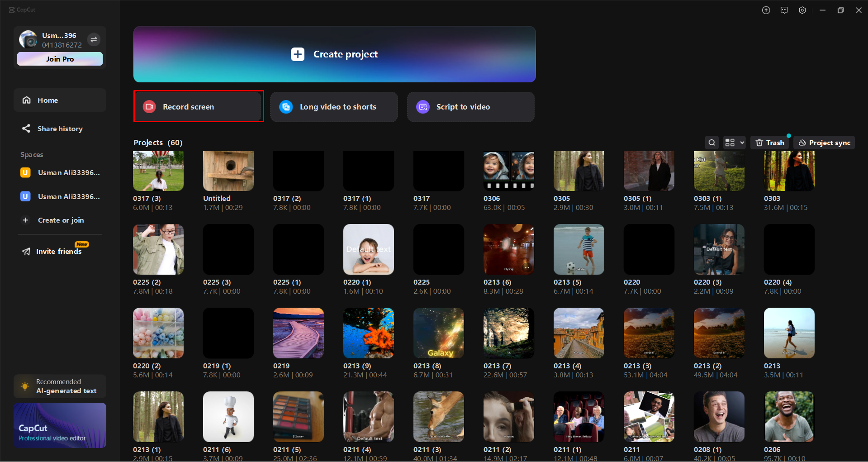Open the Trash
Viewport: 868px width, 462px height.
[x=770, y=143]
